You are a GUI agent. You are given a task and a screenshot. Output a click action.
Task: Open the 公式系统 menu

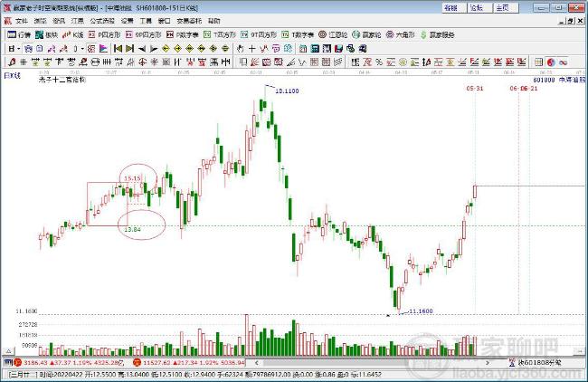pyautogui.click(x=102, y=21)
